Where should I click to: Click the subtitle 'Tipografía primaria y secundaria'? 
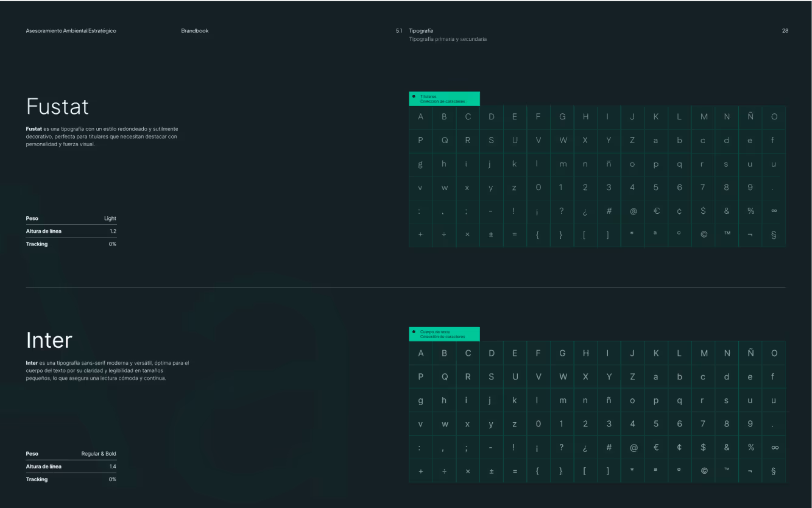click(x=448, y=39)
